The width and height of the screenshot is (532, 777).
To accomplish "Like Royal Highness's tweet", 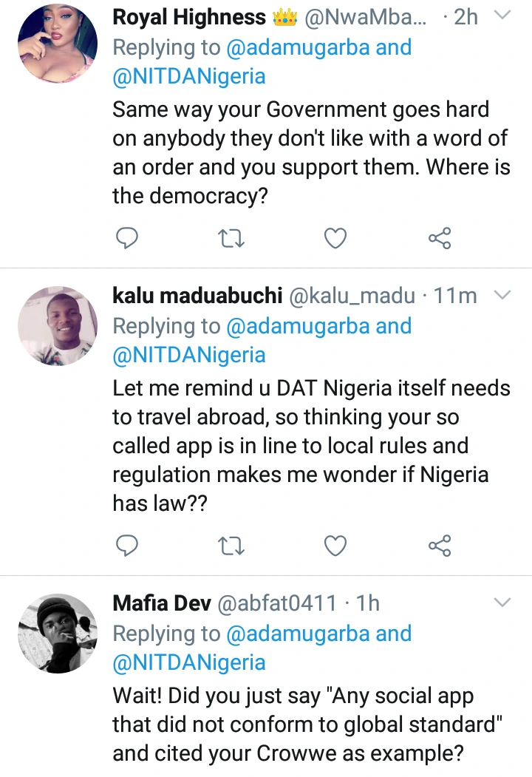I will point(335,237).
